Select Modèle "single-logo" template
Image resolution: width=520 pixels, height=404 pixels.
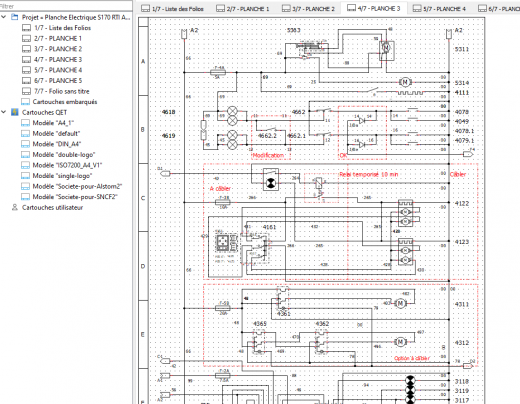click(62, 176)
